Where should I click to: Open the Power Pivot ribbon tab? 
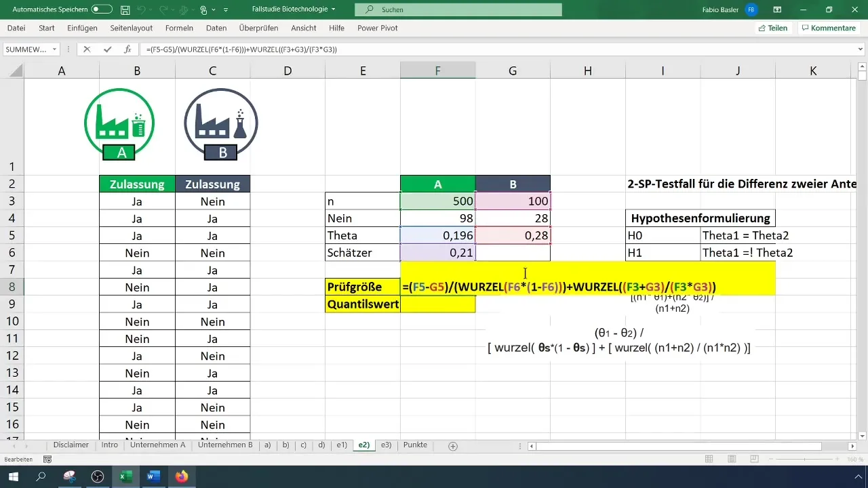pyautogui.click(x=377, y=28)
